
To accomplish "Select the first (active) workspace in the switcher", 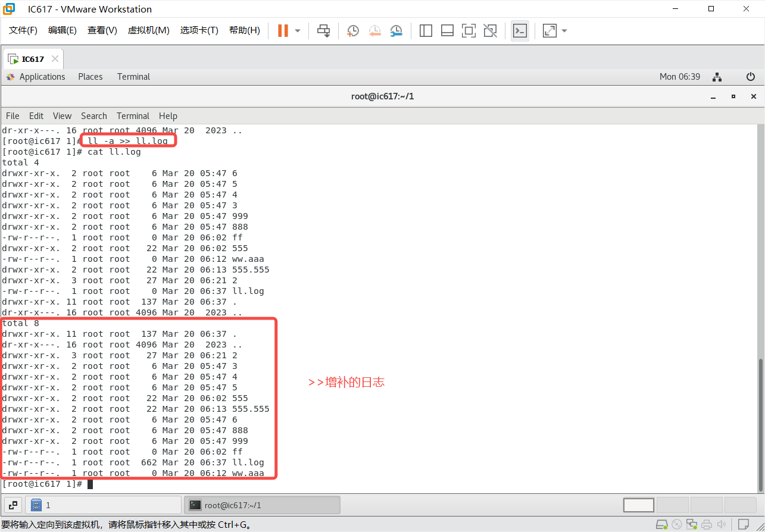I will (639, 505).
